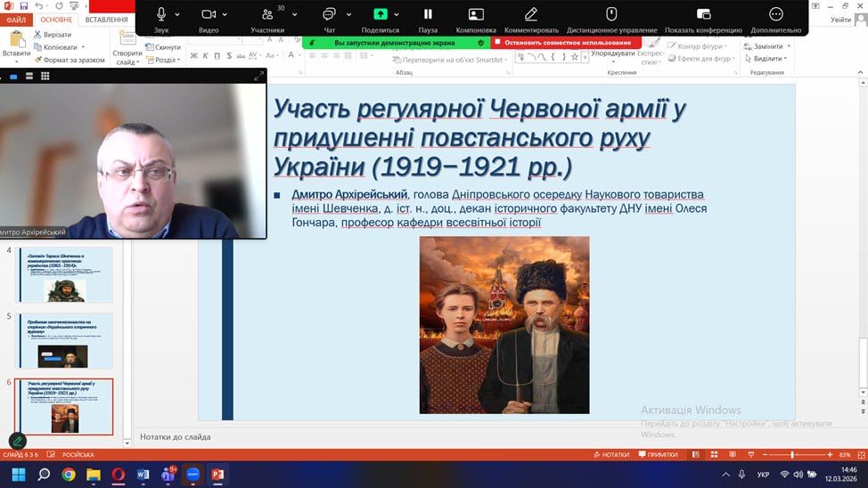
Task: Toggle ПРИМІТКИ comments pane in status bar
Action: (x=658, y=455)
